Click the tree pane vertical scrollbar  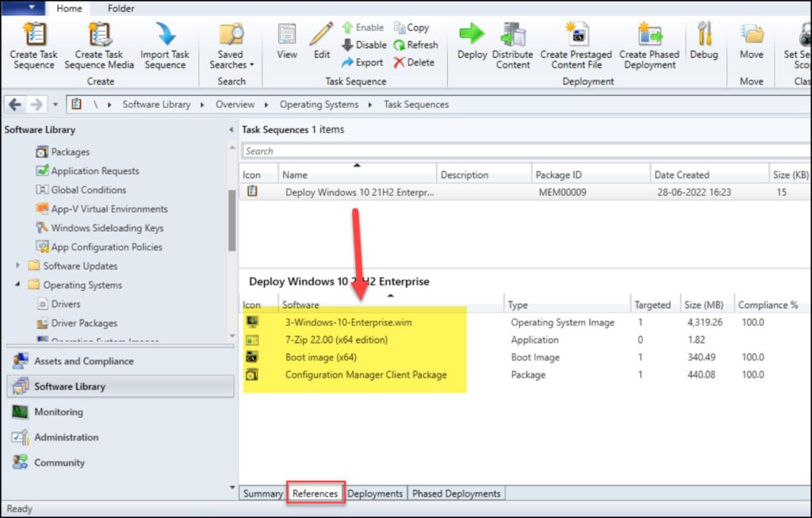click(x=232, y=221)
